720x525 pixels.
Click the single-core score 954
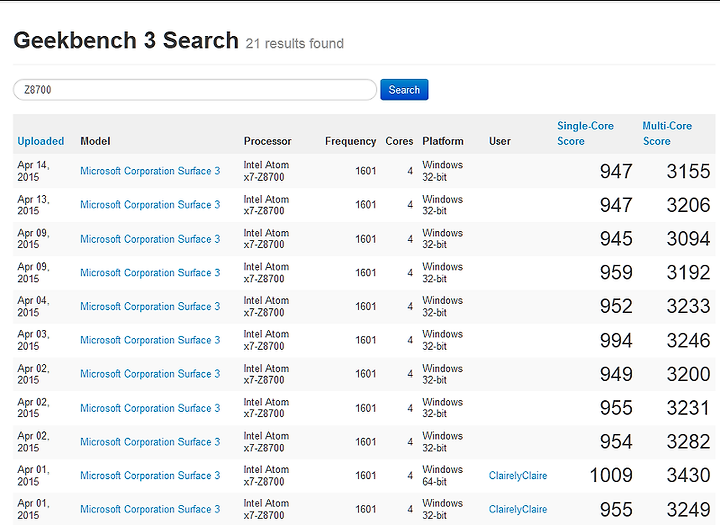(x=616, y=442)
